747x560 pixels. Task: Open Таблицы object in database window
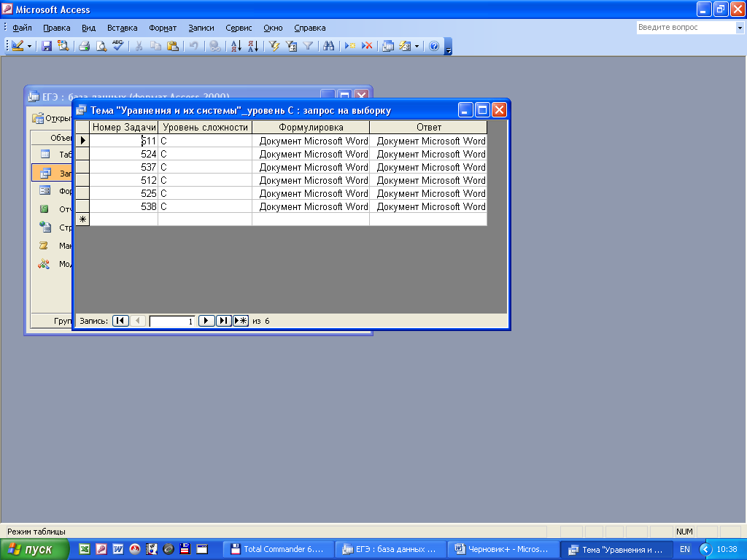tap(53, 155)
